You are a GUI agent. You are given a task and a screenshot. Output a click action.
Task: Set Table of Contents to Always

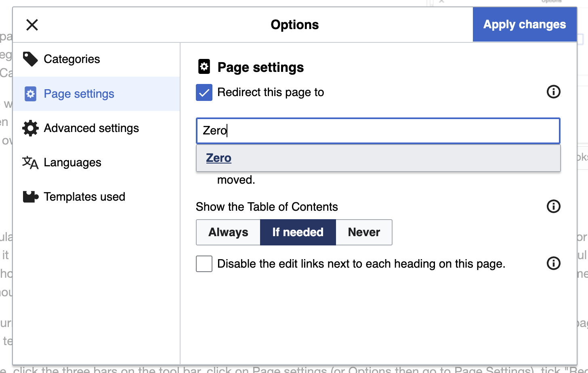(228, 233)
